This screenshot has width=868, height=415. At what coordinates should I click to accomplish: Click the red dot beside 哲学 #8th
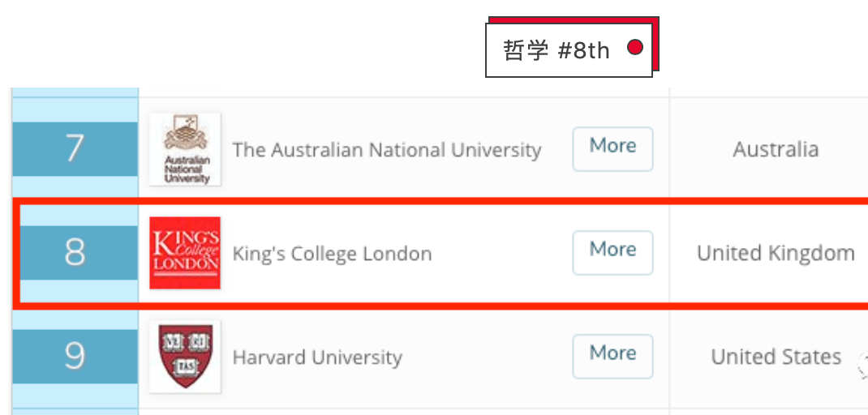pos(635,48)
